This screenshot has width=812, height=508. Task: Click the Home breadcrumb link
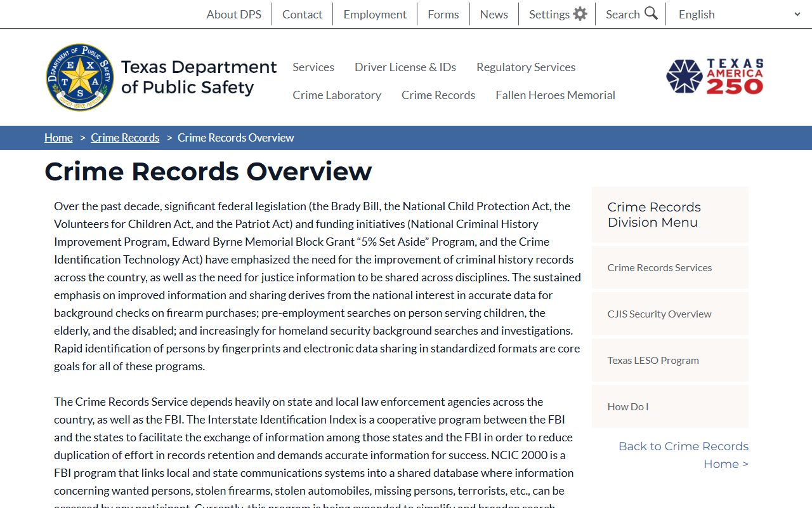pyautogui.click(x=58, y=138)
